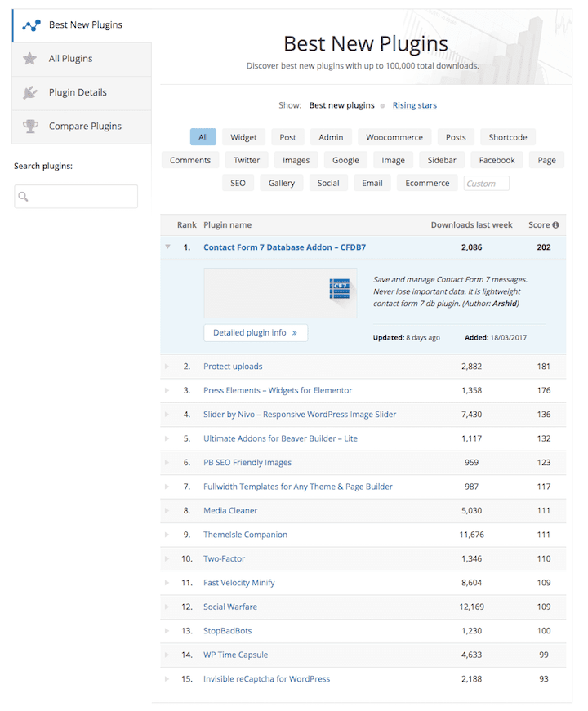The image size is (588, 711).
Task: Expand the Protect uploads row
Action: coord(167,367)
